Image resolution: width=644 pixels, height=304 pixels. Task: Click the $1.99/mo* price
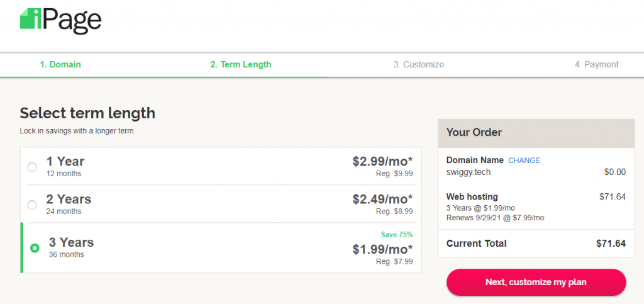click(x=382, y=249)
